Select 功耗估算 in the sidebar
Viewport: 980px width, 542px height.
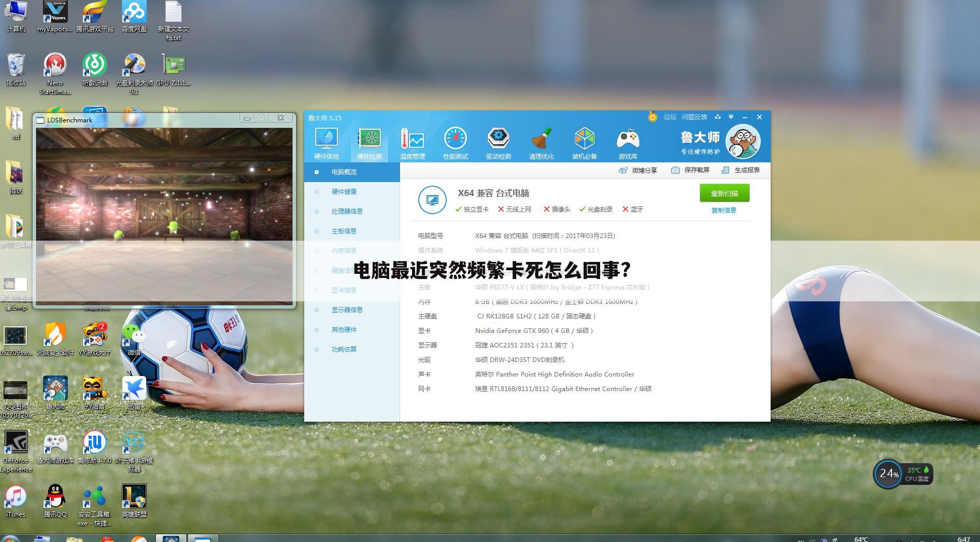click(x=344, y=349)
